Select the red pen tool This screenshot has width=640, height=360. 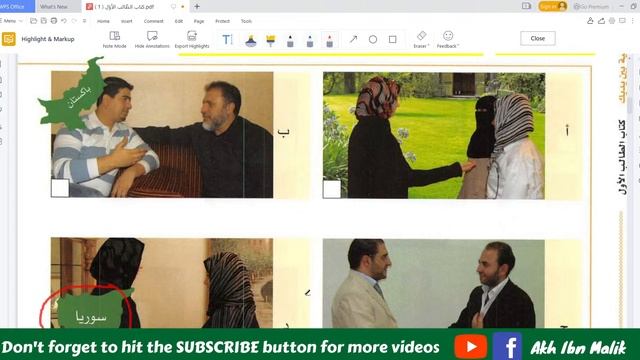pyautogui.click(x=329, y=41)
